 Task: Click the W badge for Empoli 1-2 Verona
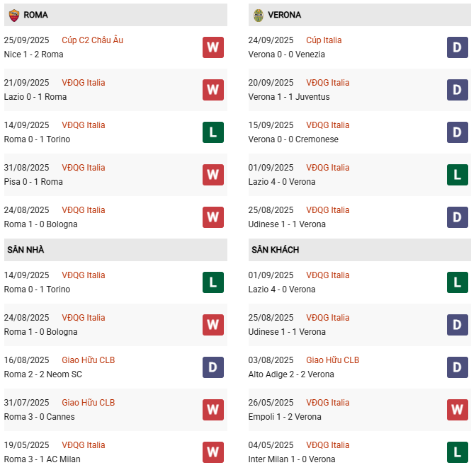458,410
